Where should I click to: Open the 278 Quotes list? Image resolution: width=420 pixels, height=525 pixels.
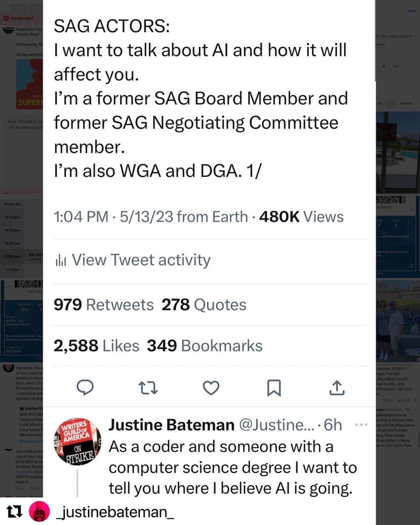coord(204,304)
